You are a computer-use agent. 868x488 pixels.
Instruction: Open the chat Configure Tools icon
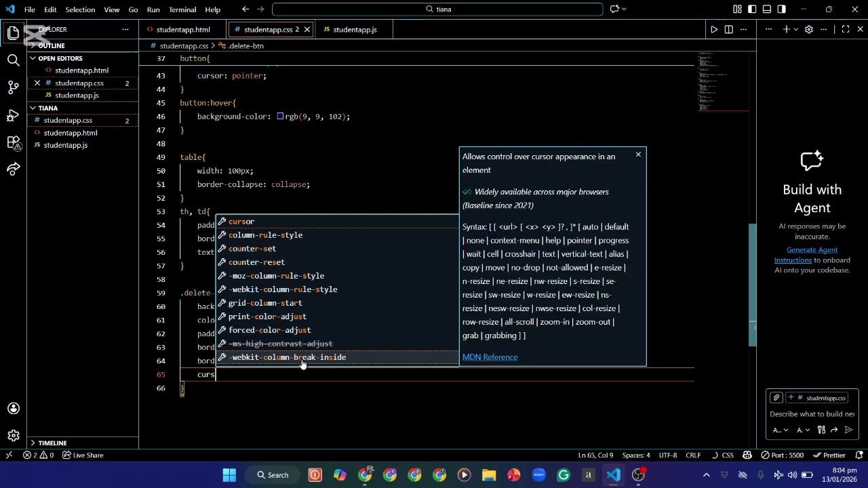[821, 430]
